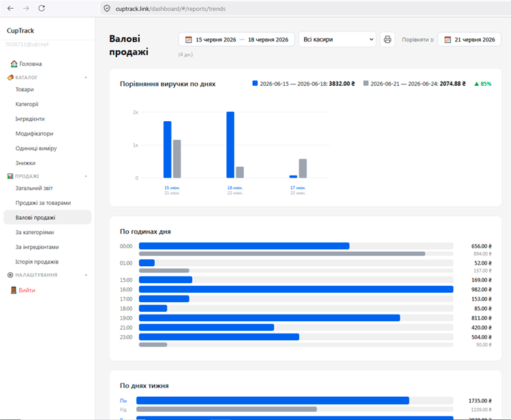Open the Головна menu item

click(30, 64)
